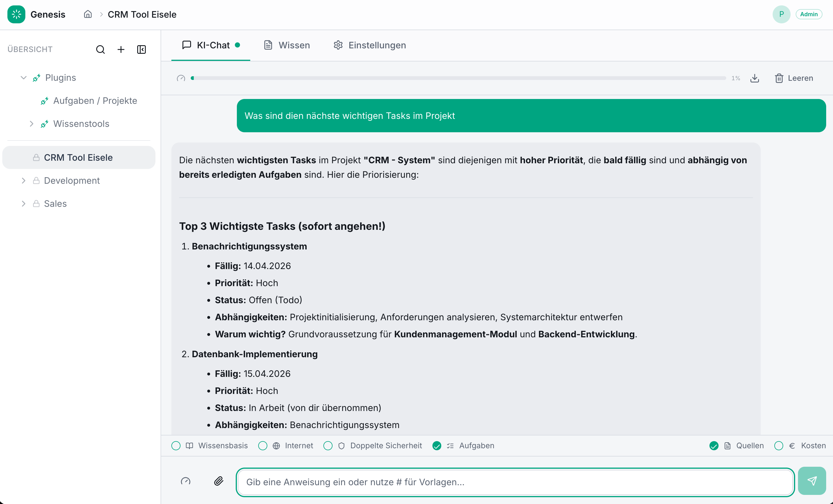
Task: Expand the Wissenstools section
Action: (31, 124)
